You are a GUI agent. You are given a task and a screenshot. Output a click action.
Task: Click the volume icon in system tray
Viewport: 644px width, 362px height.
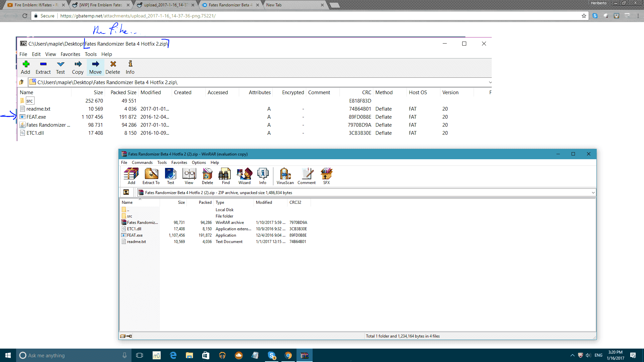[588, 355]
